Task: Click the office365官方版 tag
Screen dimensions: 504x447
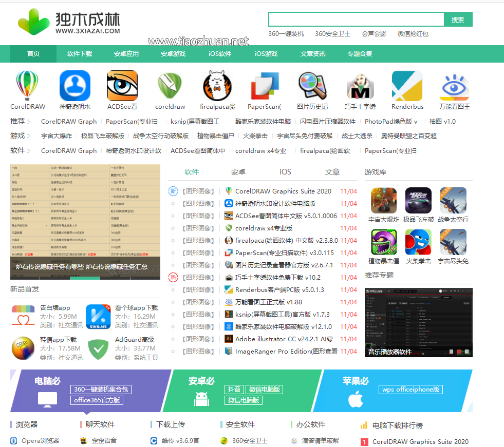Action: (97, 400)
